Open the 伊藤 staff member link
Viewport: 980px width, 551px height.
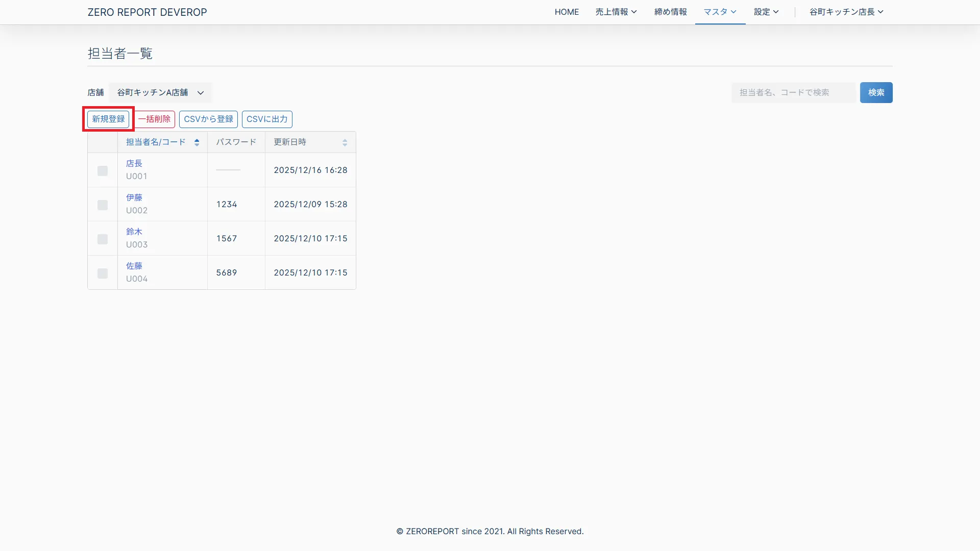134,197
